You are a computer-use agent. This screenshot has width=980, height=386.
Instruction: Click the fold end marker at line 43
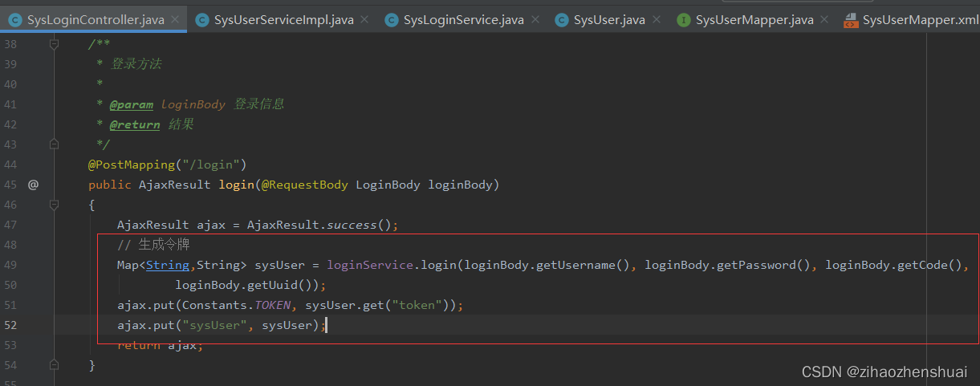click(x=55, y=144)
